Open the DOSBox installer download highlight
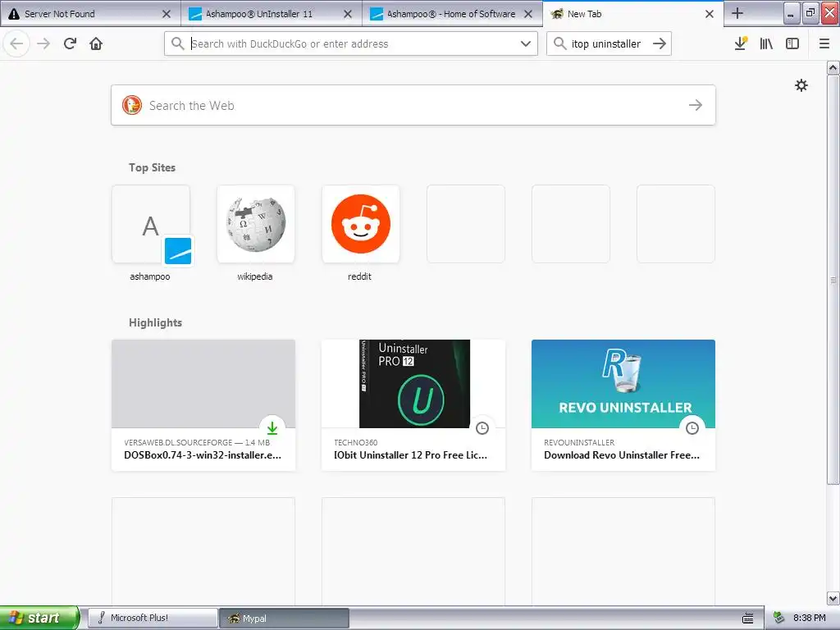This screenshot has height=630, width=840. (203, 405)
